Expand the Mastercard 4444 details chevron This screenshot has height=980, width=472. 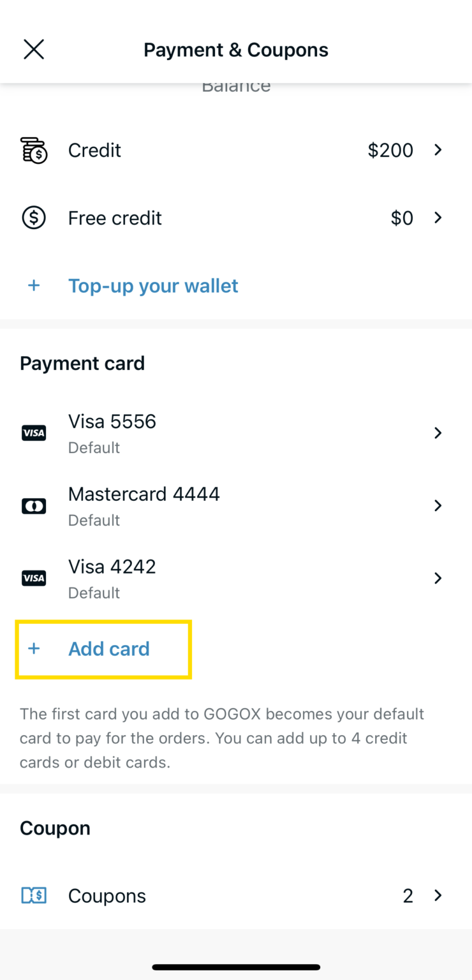pos(438,505)
